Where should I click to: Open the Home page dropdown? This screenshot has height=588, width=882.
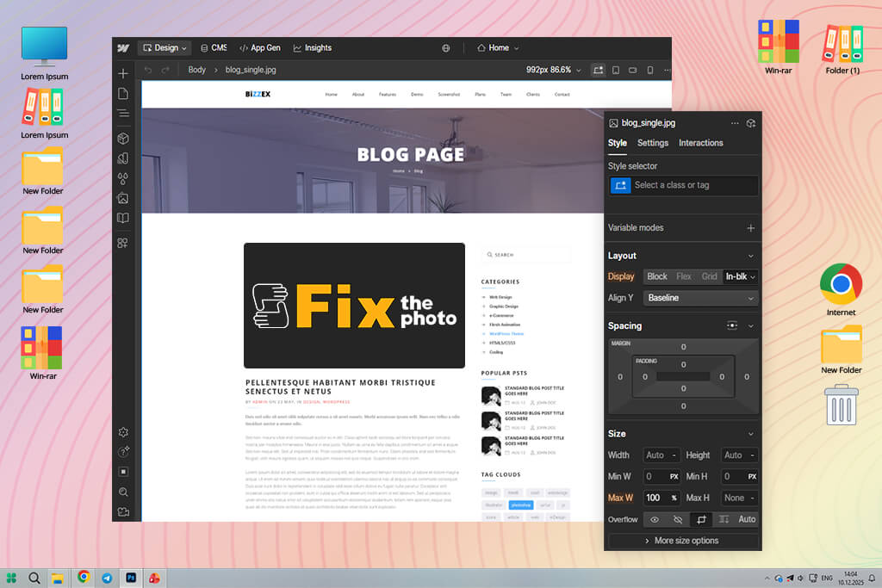click(498, 48)
